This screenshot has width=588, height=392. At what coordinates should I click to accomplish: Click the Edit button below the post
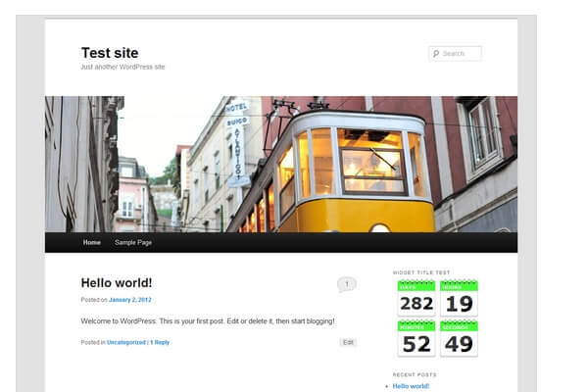tap(348, 342)
